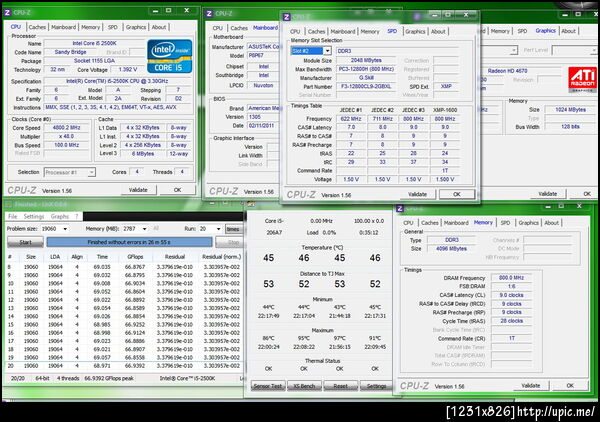
Task: Click the CPU-Z icon in the CPU window title bar
Action: (x=7, y=13)
